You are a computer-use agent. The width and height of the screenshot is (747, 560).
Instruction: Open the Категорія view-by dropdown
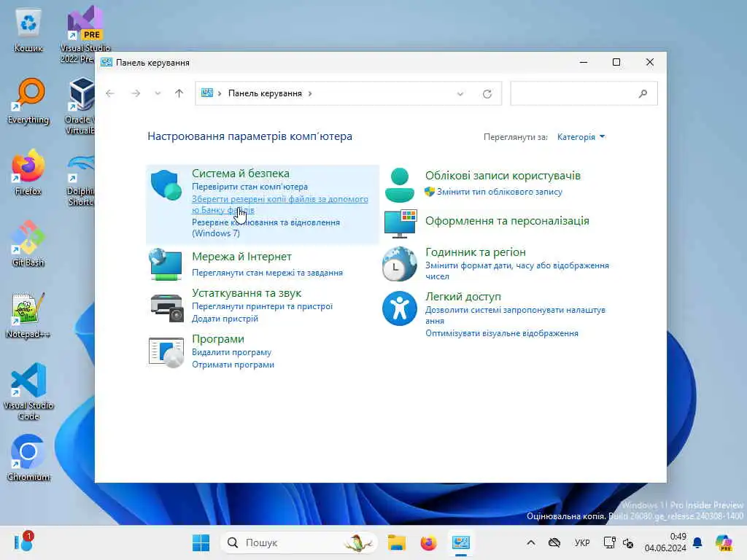[581, 137]
